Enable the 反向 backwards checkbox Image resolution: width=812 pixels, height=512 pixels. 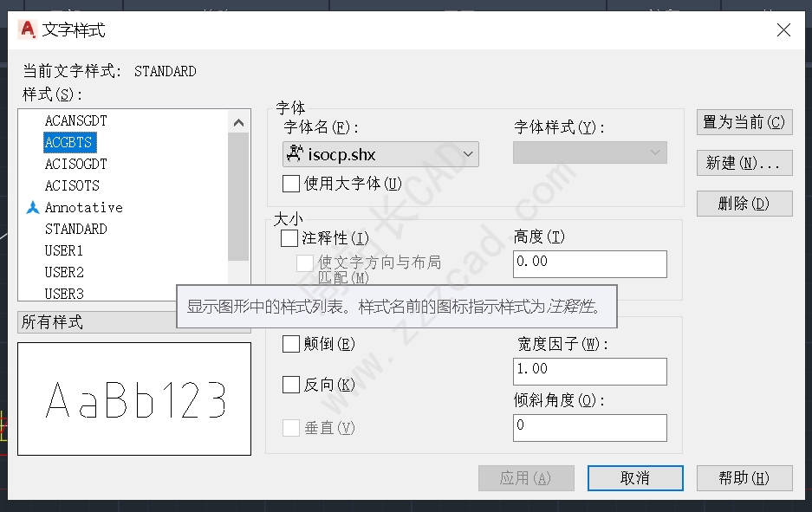point(291,385)
